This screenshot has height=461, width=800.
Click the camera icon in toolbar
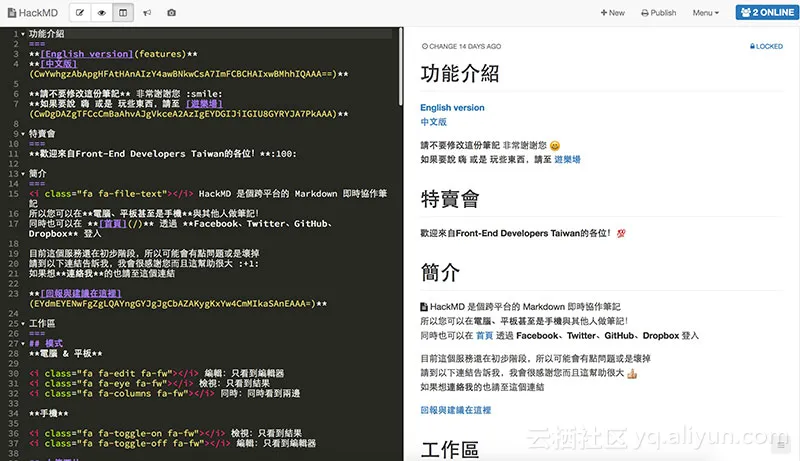[172, 13]
